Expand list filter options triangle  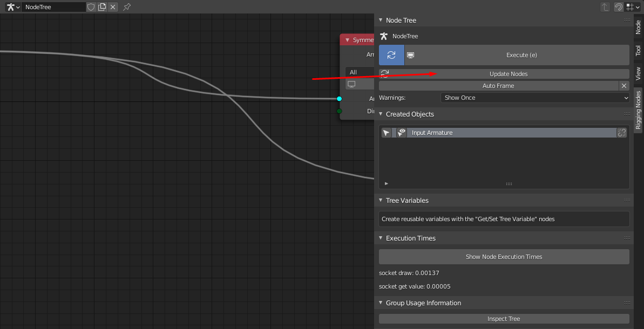pyautogui.click(x=387, y=184)
